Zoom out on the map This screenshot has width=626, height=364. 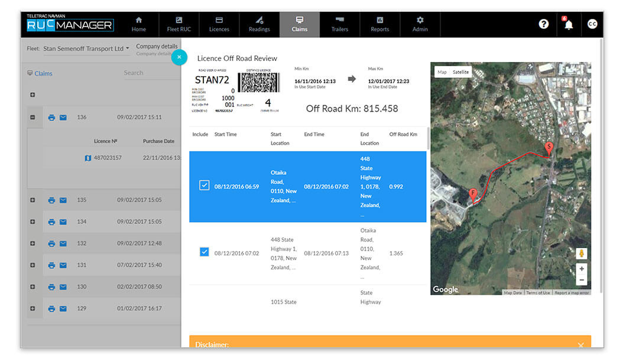coord(582,280)
